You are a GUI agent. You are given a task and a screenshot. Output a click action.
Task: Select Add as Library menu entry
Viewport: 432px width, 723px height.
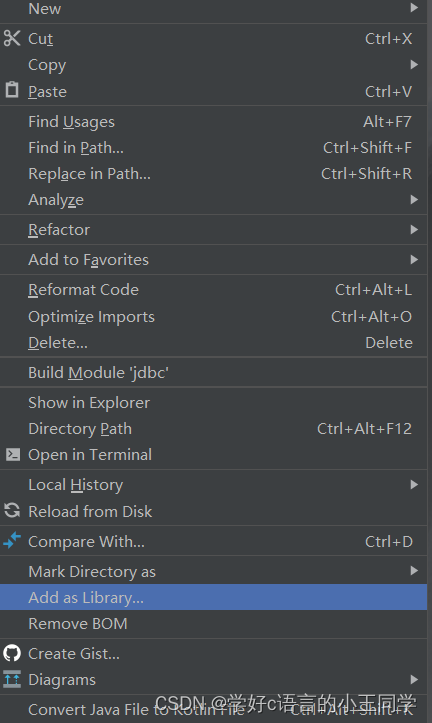click(213, 597)
